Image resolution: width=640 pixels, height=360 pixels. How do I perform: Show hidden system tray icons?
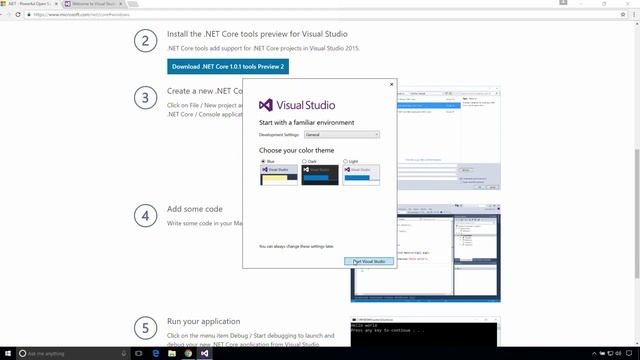coord(594,353)
